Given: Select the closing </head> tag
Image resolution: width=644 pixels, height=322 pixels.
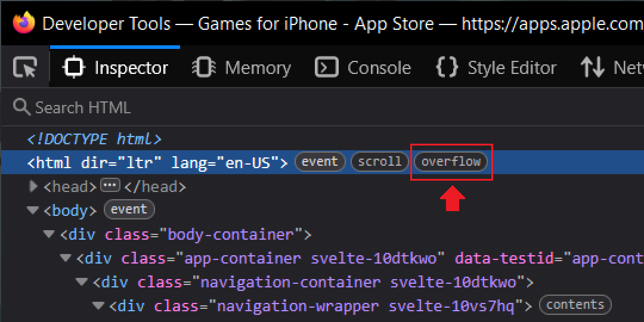Looking at the screenshot, I should click(x=154, y=187).
